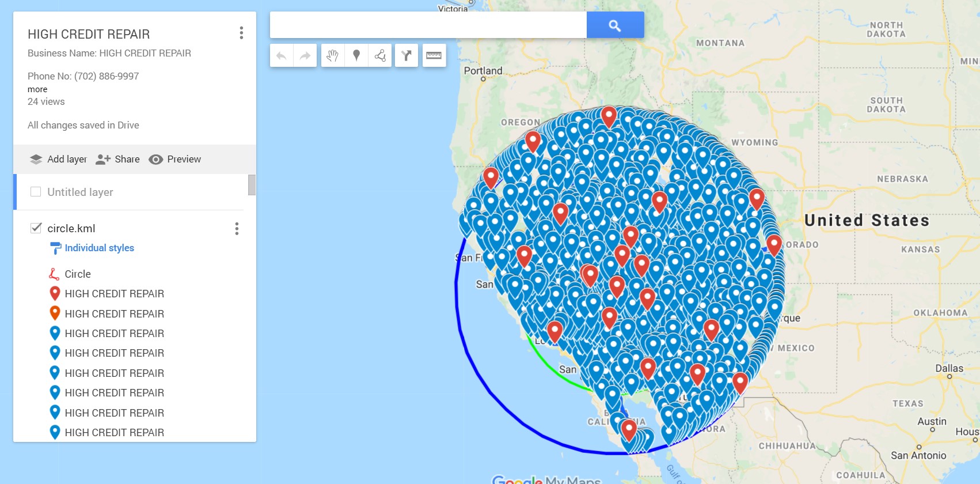Click the 24 views text
Screen dimensions: 980x484
(46, 101)
